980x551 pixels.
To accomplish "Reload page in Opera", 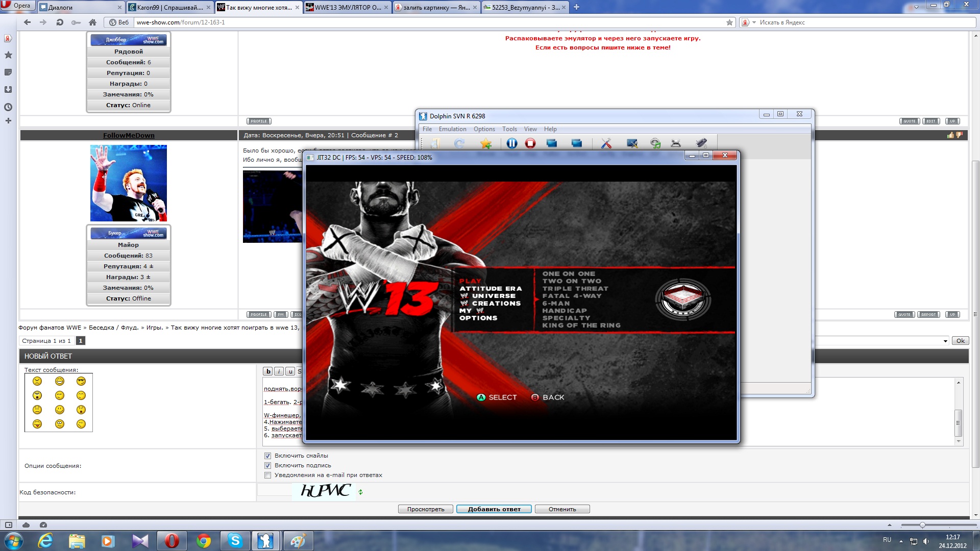I will pos(60,22).
